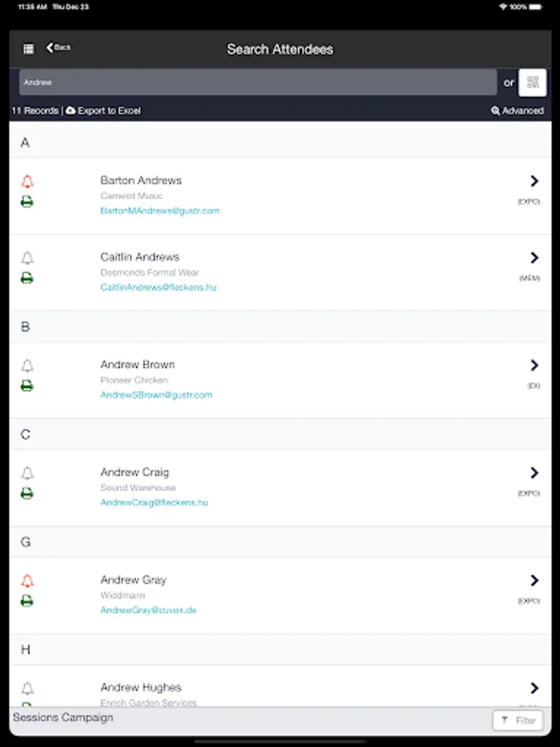Print badge for Andrew Craig
The width and height of the screenshot is (560, 747).
pyautogui.click(x=27, y=493)
